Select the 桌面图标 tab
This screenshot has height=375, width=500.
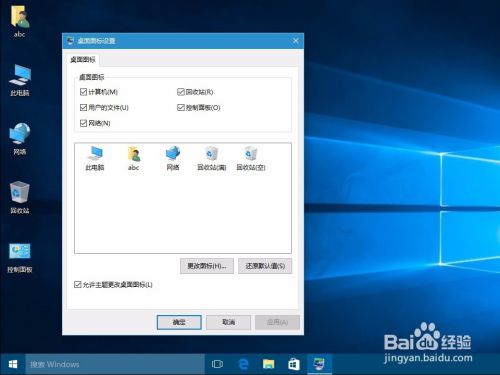(x=83, y=60)
